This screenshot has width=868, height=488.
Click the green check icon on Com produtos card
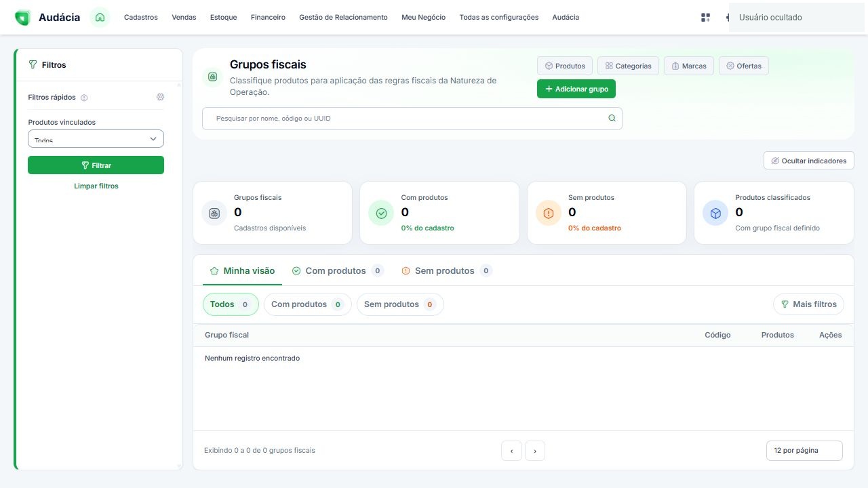pyautogui.click(x=381, y=213)
